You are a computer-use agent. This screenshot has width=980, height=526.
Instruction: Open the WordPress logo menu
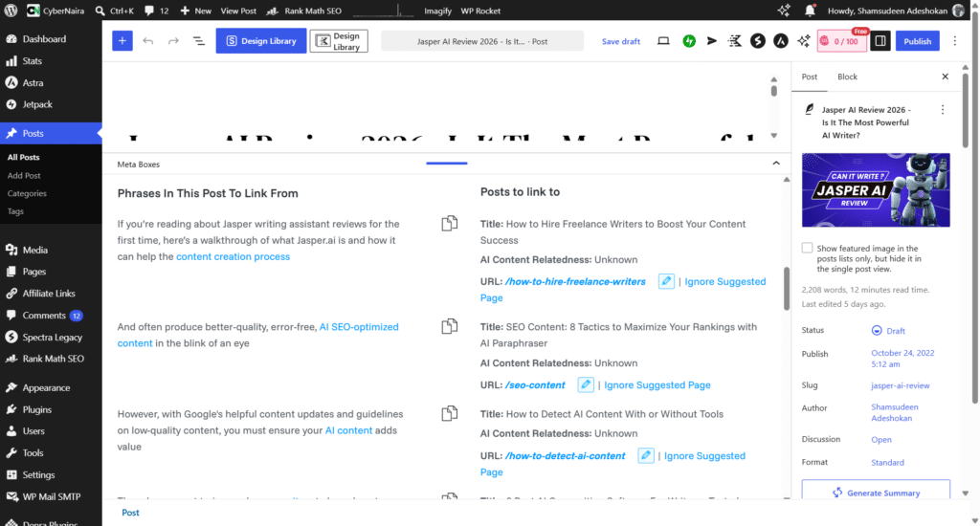[x=11, y=11]
